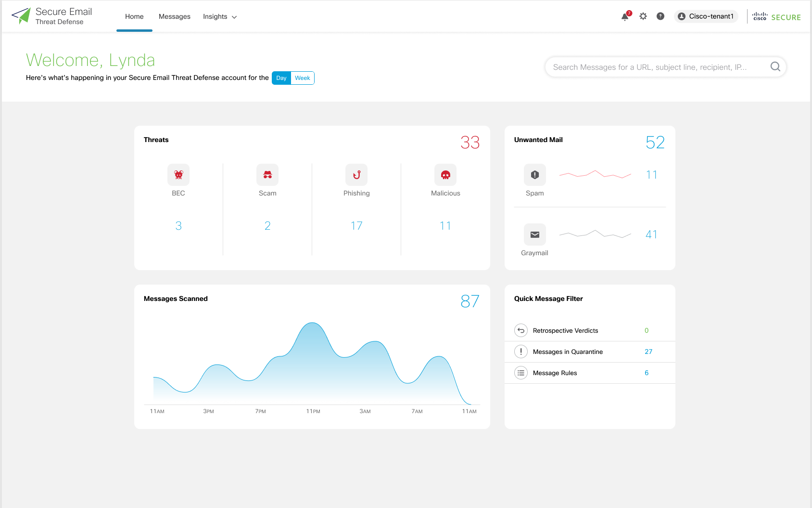The image size is (812, 508).
Task: Open the Retrospective Verdicts filter
Action: 590,330
